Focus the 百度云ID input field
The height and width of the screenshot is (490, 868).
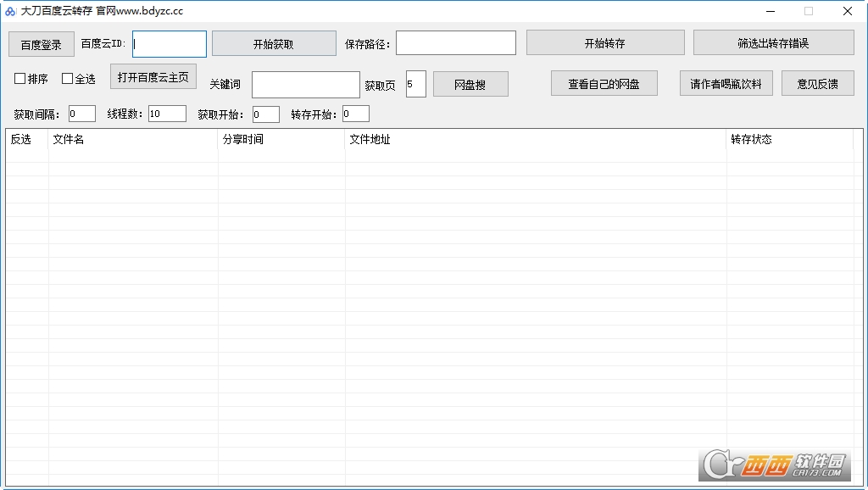(x=170, y=44)
